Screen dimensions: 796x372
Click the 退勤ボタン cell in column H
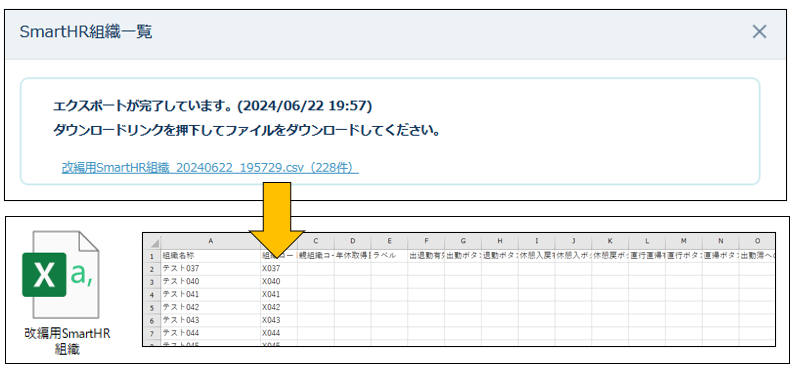coord(500,256)
